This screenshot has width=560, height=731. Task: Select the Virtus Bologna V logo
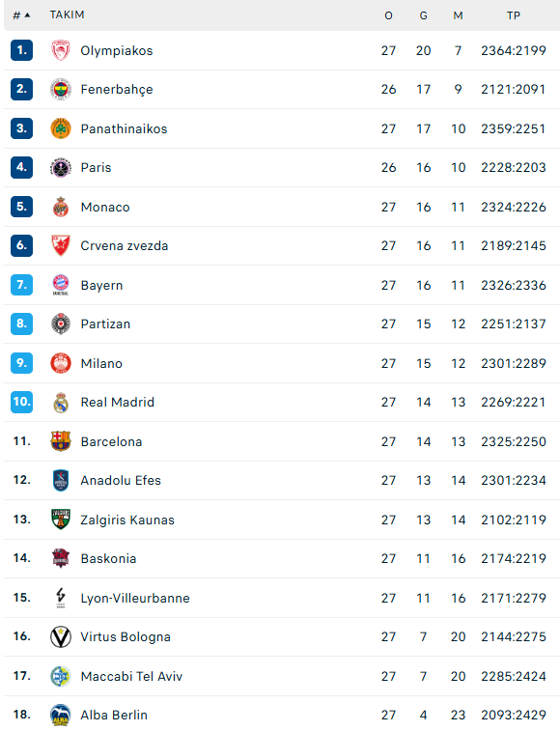pos(61,636)
